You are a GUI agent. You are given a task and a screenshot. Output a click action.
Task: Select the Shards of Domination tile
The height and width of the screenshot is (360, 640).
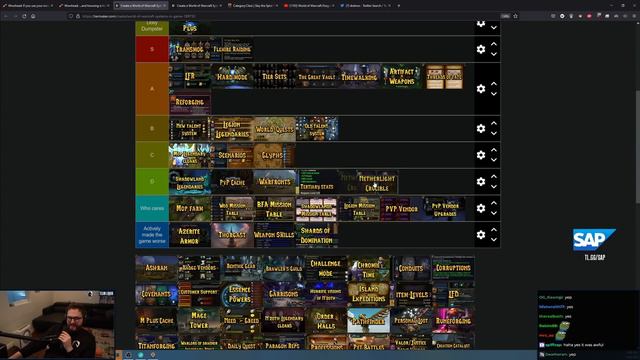[316, 235]
